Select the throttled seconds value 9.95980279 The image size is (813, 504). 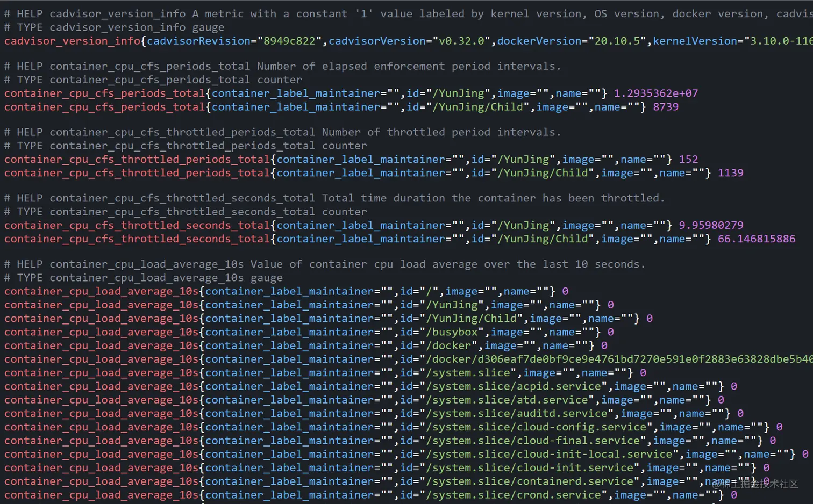coord(711,225)
